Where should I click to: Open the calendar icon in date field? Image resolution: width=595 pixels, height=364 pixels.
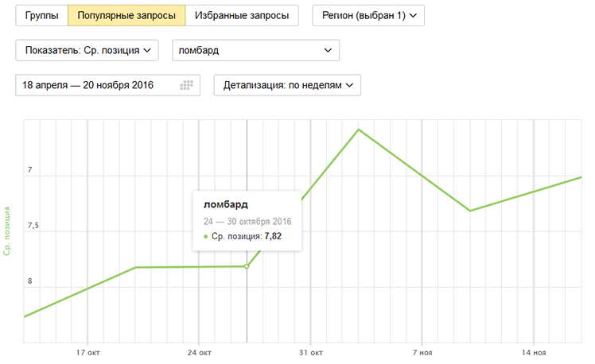pos(188,85)
